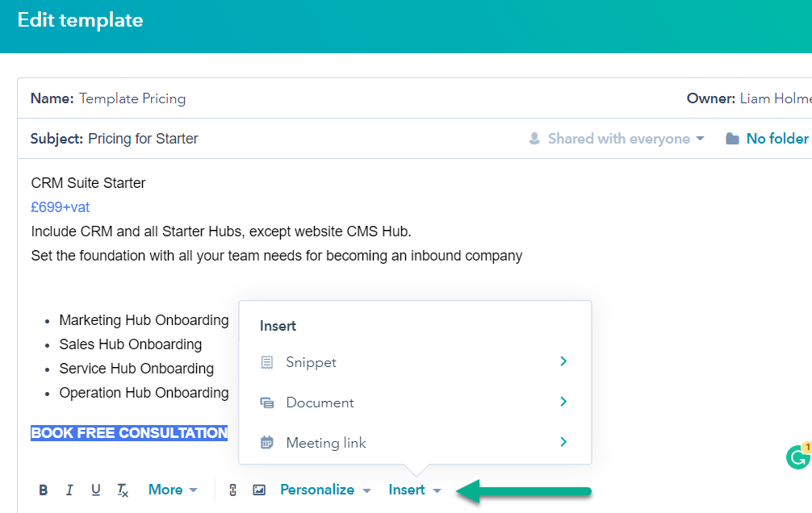The image size is (812, 513).
Task: Click the £699+vat pricing link
Action: [x=60, y=206]
